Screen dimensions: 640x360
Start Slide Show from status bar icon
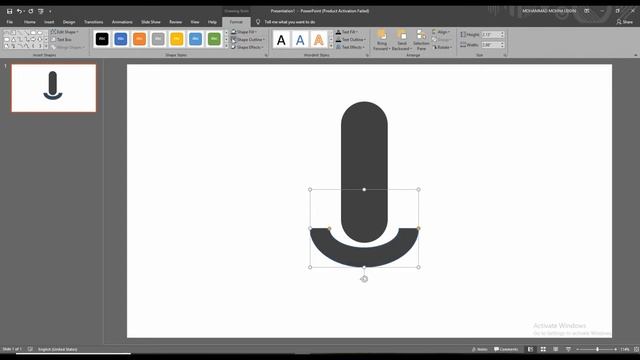pyautogui.click(x=568, y=349)
